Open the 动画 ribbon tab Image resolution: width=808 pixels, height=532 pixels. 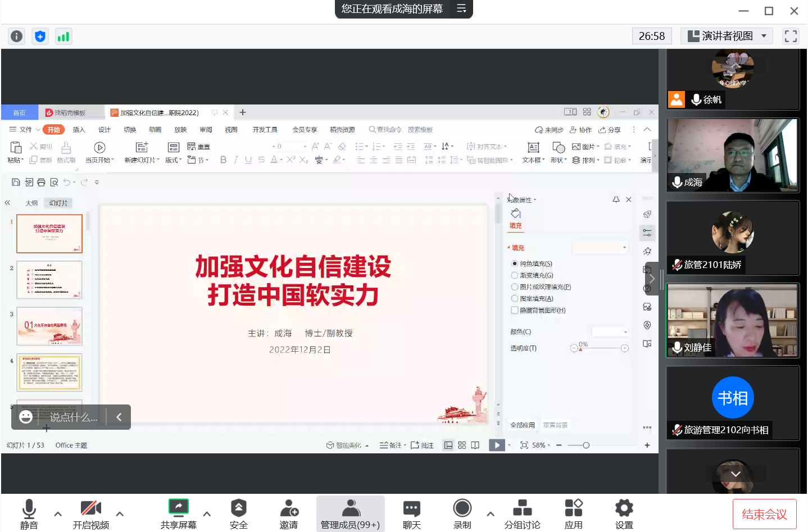155,130
